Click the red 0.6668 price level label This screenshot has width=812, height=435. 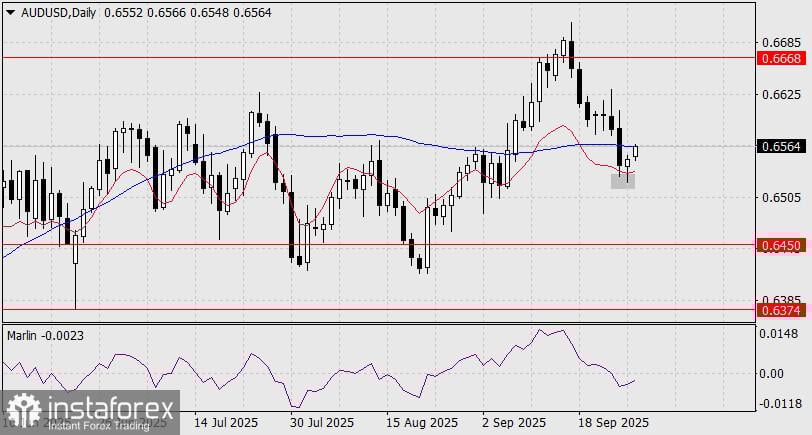click(x=781, y=58)
